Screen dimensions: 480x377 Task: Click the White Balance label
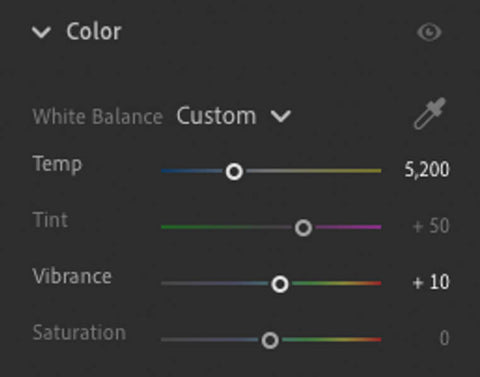[98, 117]
